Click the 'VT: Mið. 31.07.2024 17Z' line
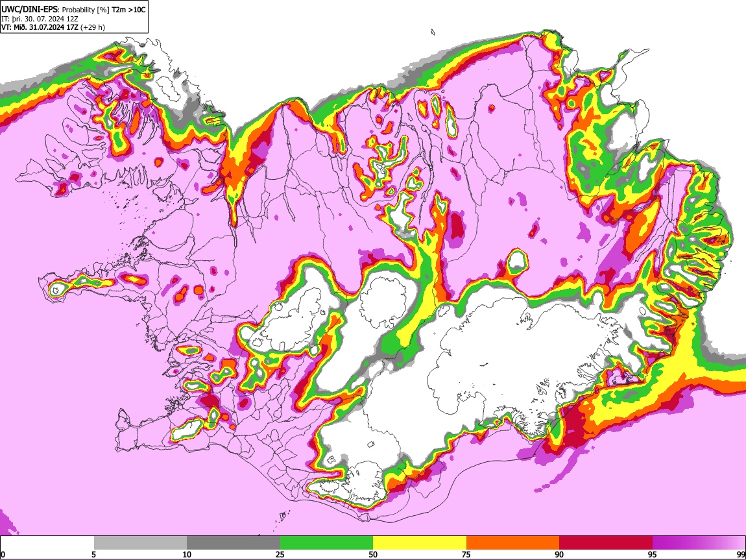Viewport: 746px width, 560px height. (40, 27)
